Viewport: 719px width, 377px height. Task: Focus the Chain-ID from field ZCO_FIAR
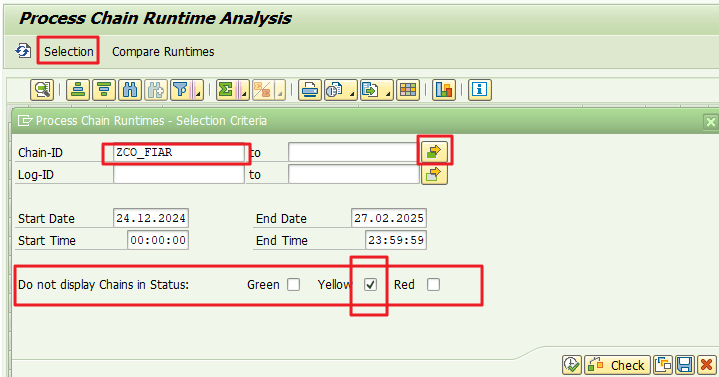(179, 152)
